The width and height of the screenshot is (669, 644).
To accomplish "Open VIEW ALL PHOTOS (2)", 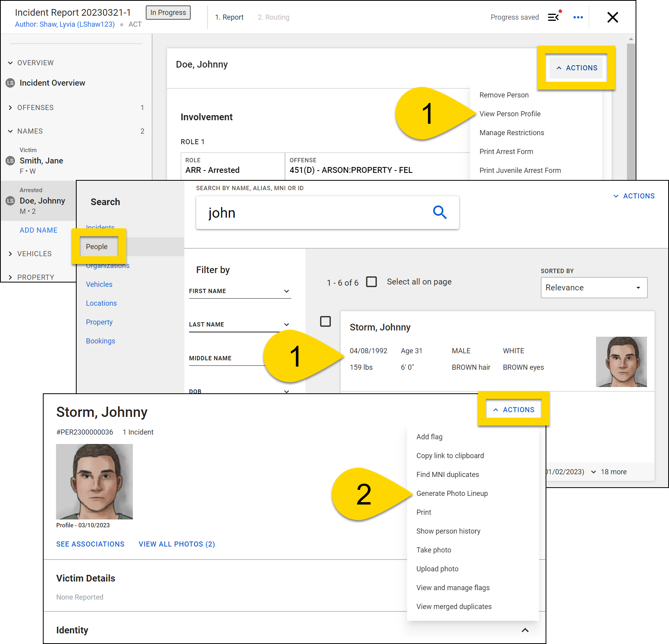I will coord(176,544).
